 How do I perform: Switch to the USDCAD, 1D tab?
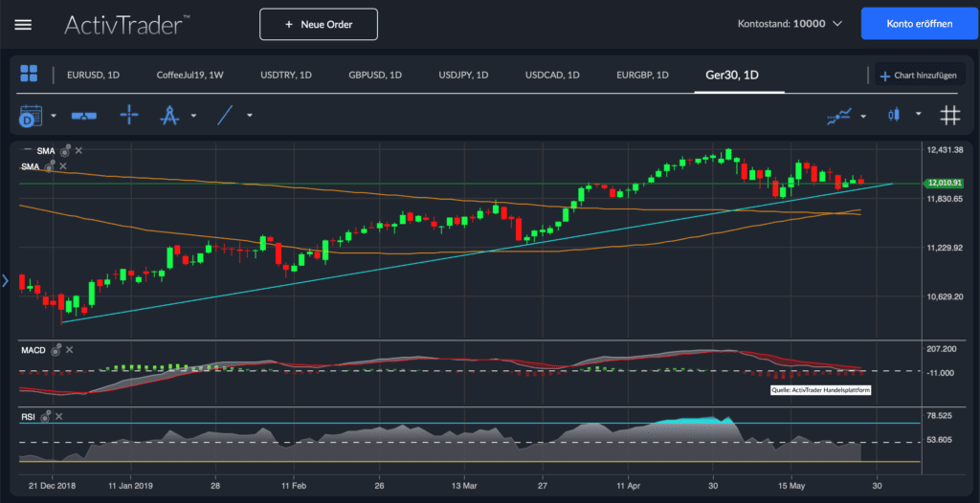tap(552, 75)
